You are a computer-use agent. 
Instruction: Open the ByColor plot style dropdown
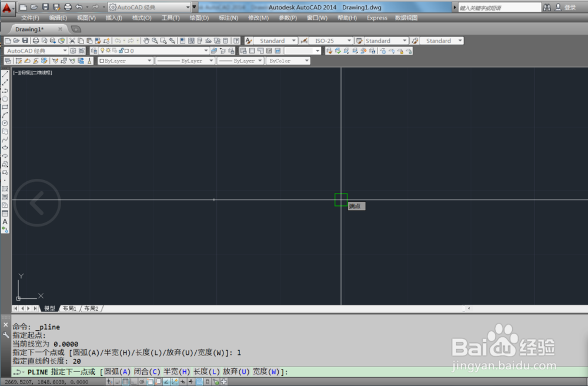click(288, 61)
